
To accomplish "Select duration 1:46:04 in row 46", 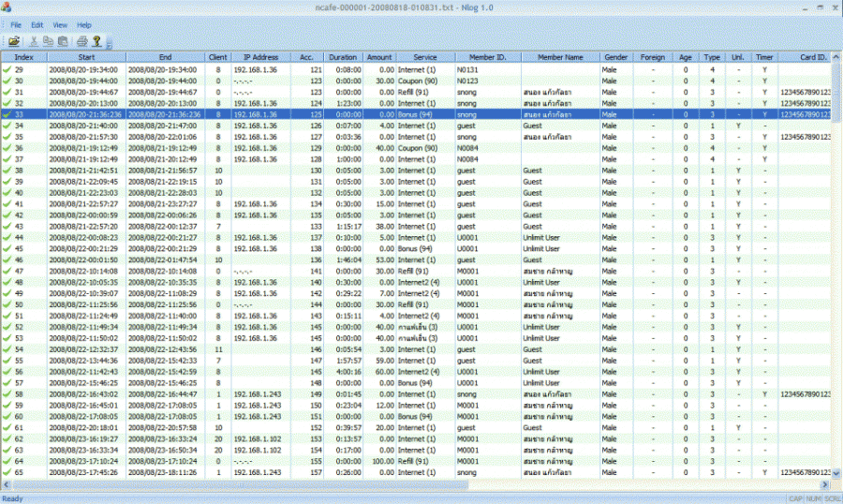I will click(348, 259).
